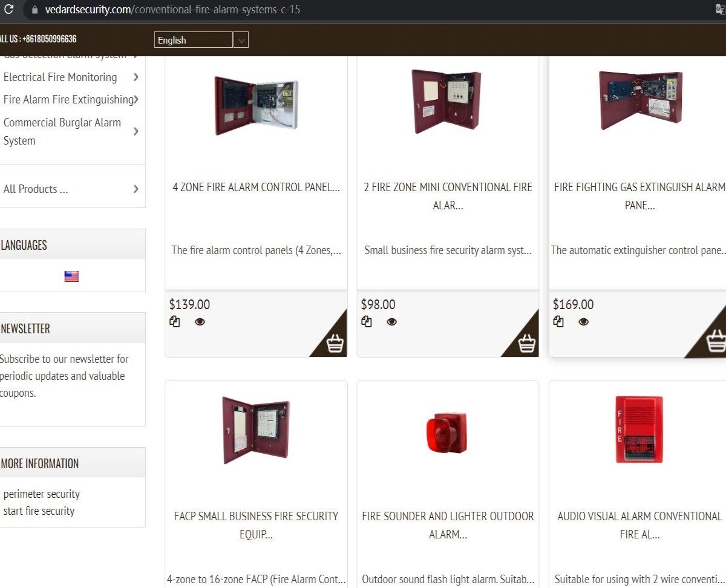This screenshot has height=588, width=726.
Task: Add the $98.00 mini fire alarm to cart
Action: coord(528,344)
